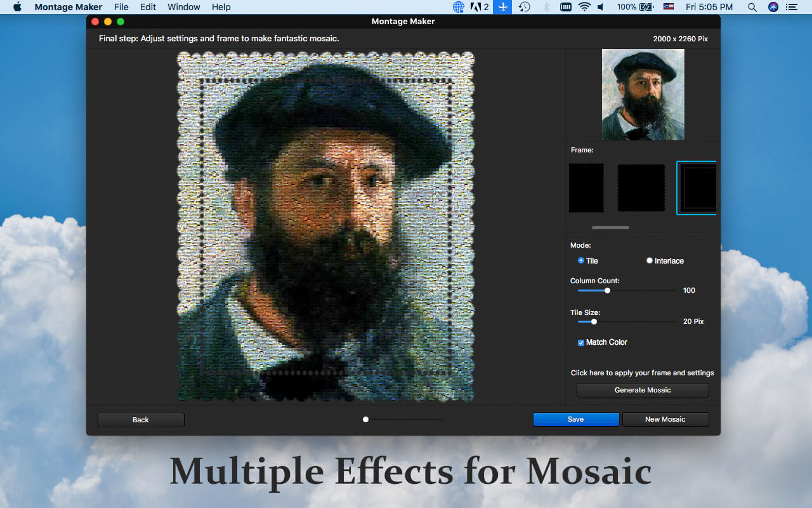Open the File menu
The height and width of the screenshot is (508, 812).
tap(121, 7)
